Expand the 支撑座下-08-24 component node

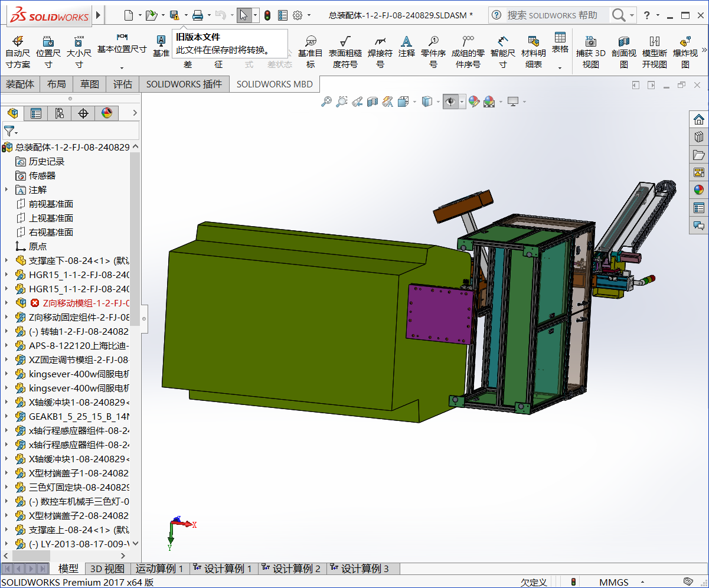6,261
